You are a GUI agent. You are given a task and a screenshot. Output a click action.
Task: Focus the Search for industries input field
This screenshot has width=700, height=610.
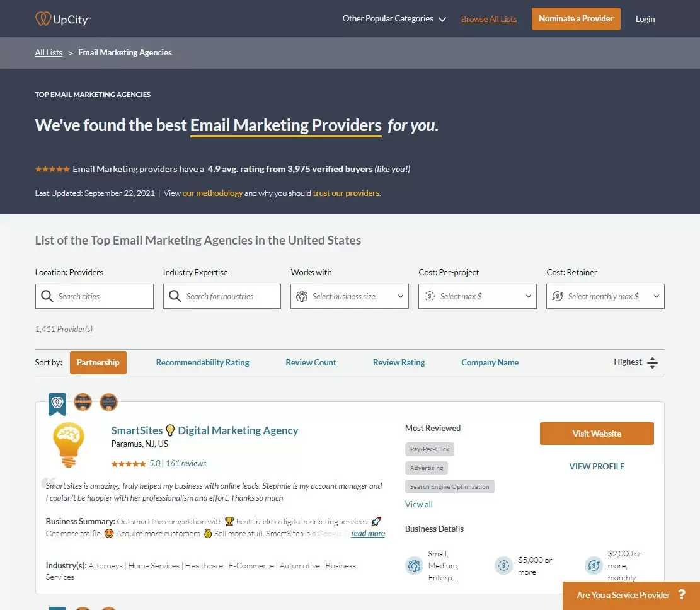222,296
